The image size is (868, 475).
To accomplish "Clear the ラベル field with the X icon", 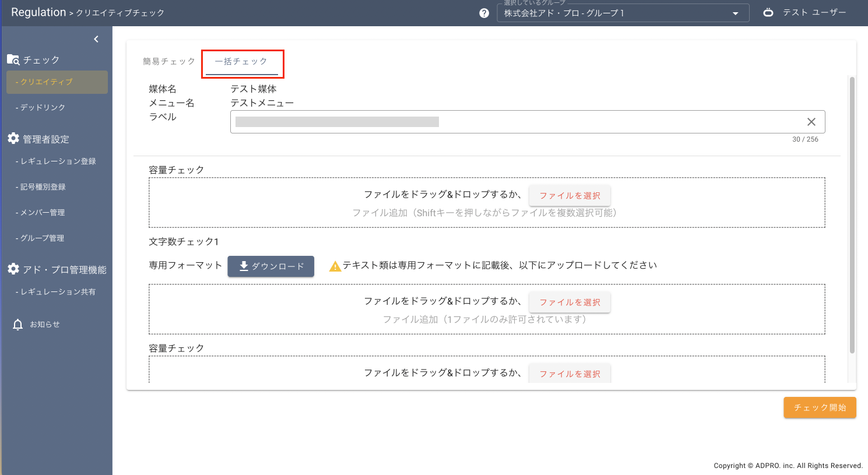I will 811,122.
